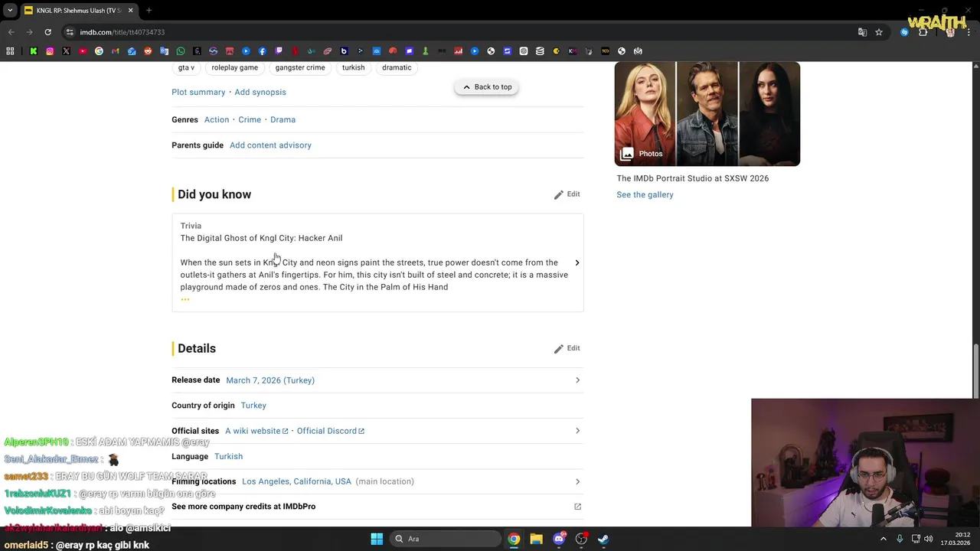
Task: Show hidden system tray icons
Action: 883,539
